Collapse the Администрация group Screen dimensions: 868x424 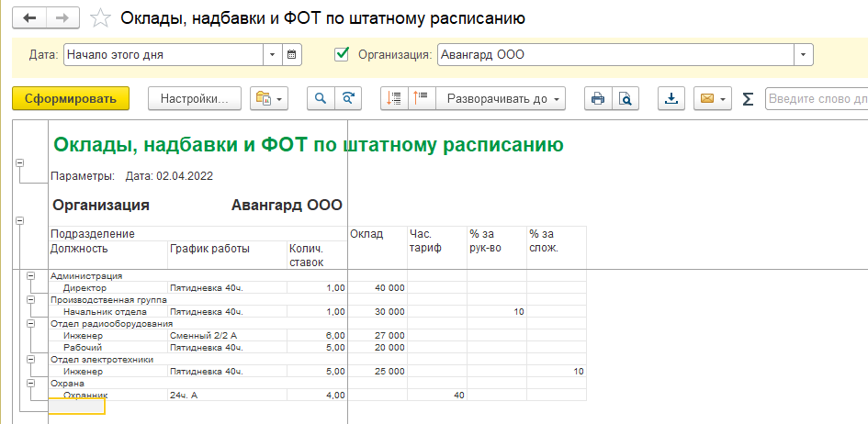pos(31,275)
